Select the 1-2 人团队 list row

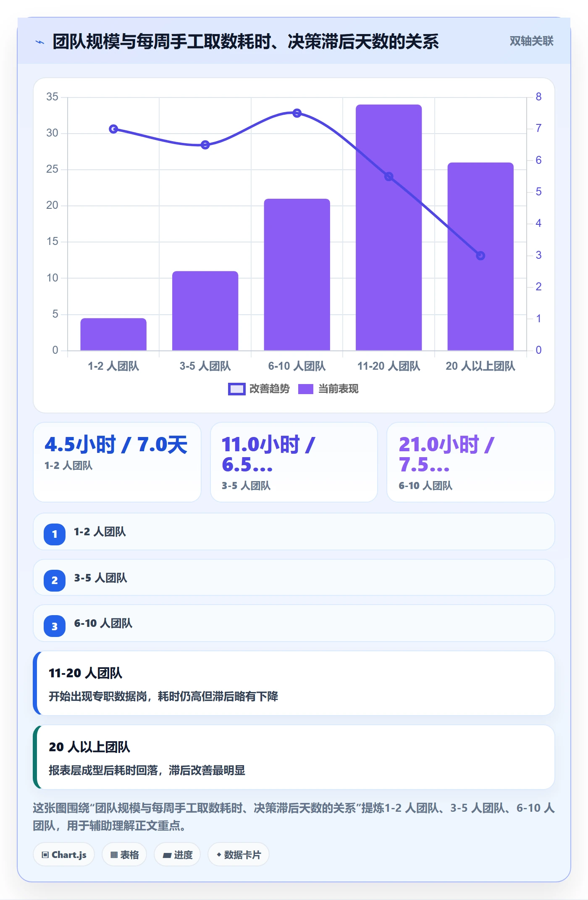click(294, 532)
